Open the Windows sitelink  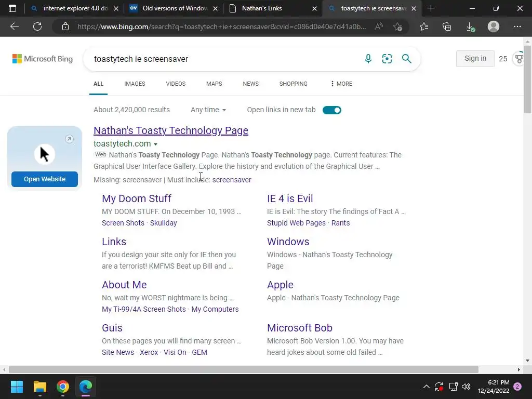pyautogui.click(x=288, y=242)
